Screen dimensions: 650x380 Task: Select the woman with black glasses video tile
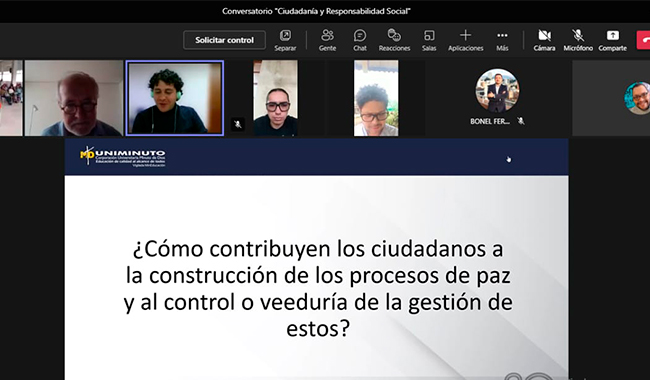[x=275, y=98]
